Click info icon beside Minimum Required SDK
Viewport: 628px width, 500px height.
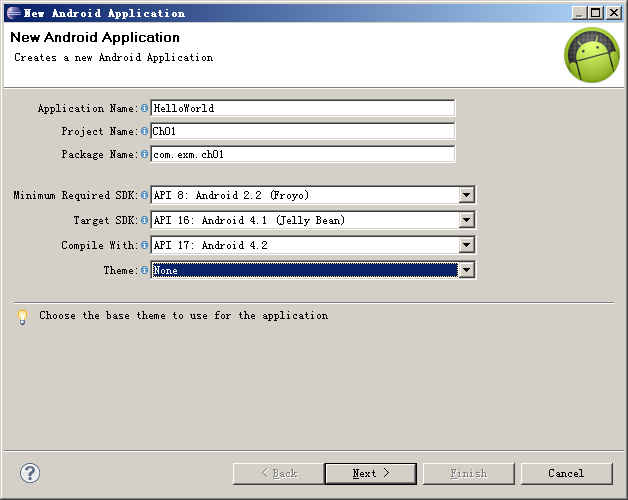[144, 195]
